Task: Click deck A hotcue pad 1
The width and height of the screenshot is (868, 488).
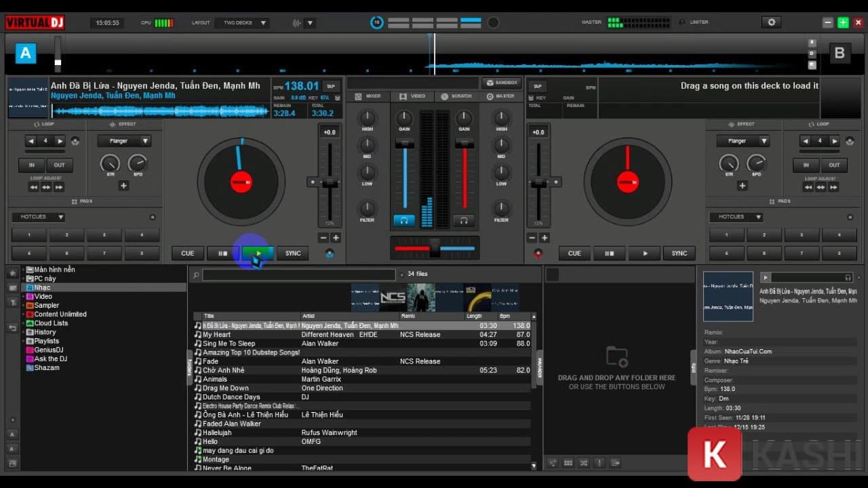Action: click(29, 235)
